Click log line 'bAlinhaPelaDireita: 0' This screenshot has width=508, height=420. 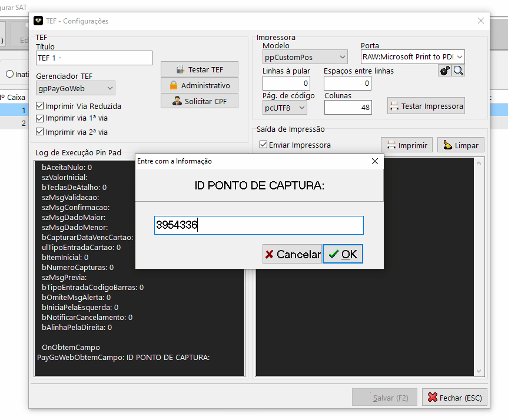pyautogui.click(x=77, y=328)
